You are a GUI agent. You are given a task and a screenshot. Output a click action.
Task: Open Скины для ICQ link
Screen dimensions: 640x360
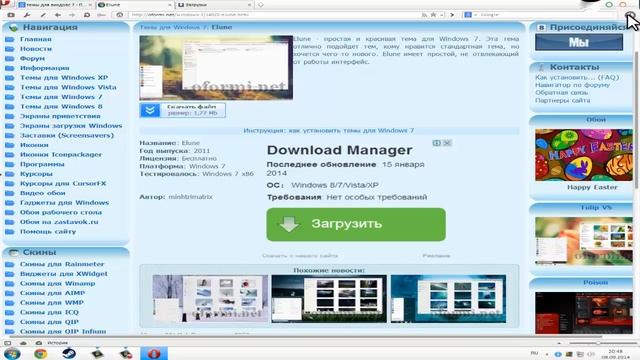pos(49,312)
